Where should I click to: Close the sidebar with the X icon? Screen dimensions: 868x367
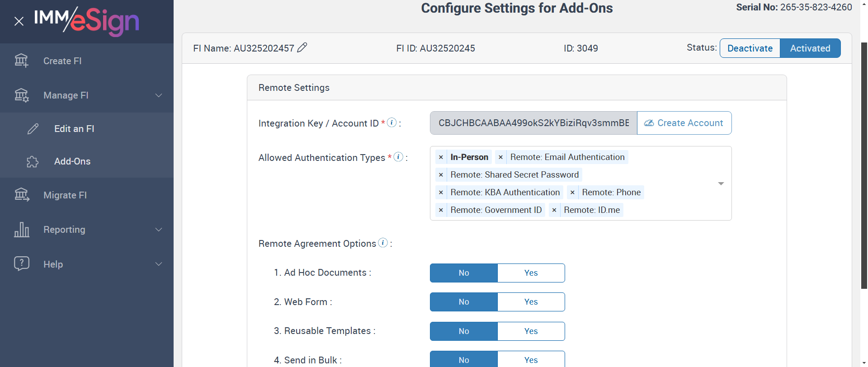point(19,21)
